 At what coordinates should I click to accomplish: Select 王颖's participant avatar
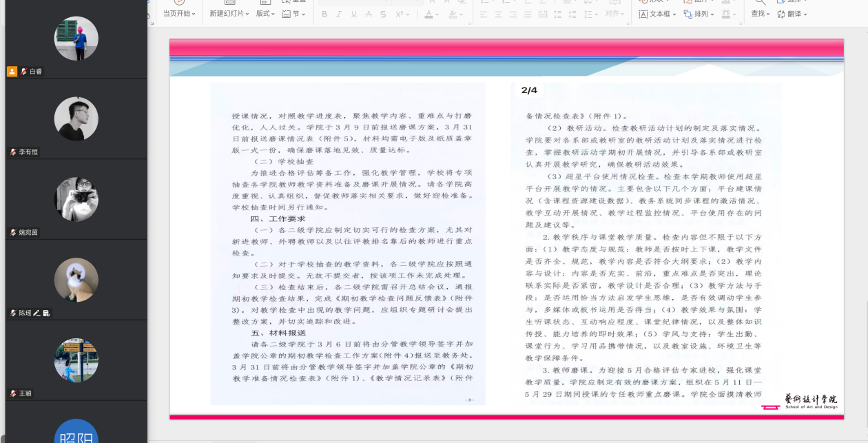tap(76, 360)
